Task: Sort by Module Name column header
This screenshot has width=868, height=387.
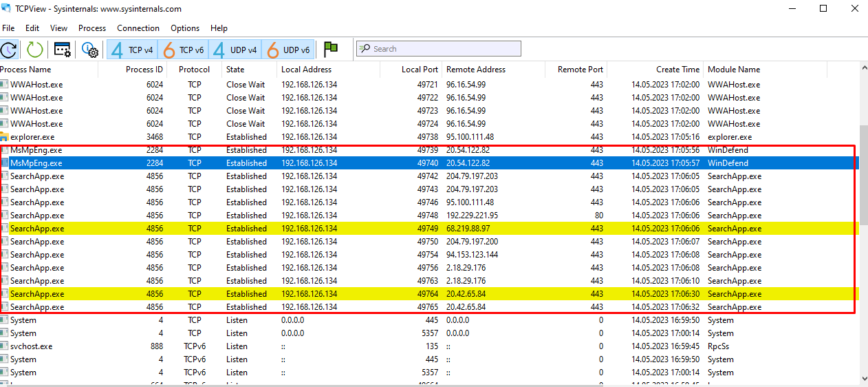Action: click(x=766, y=70)
